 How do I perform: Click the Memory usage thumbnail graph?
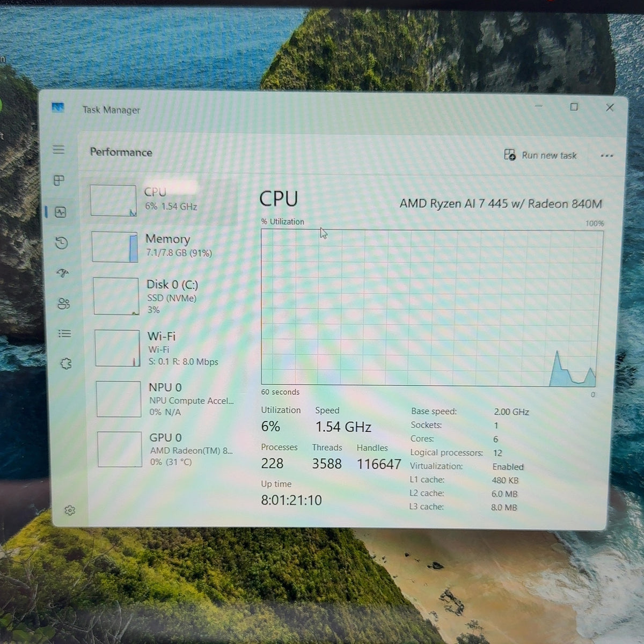pos(115,247)
